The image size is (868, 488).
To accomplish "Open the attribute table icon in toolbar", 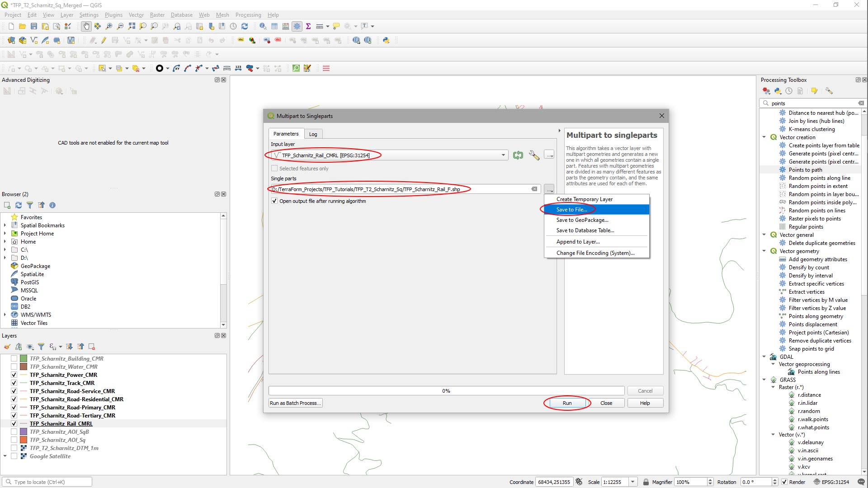I will click(x=274, y=26).
